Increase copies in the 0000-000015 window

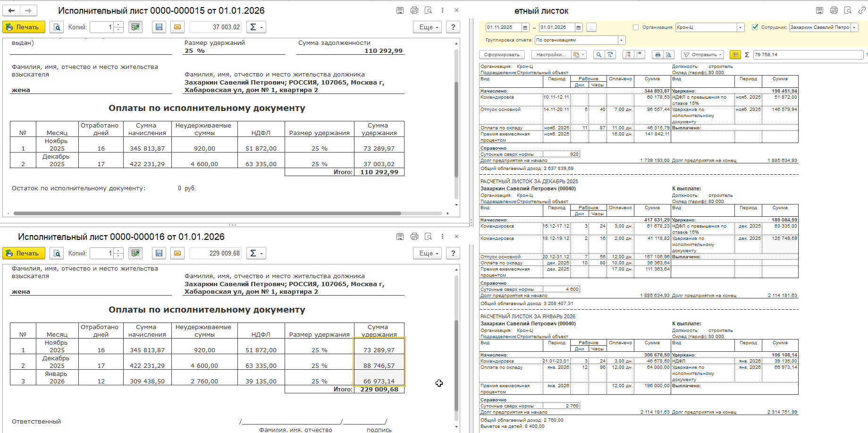coord(119,25)
